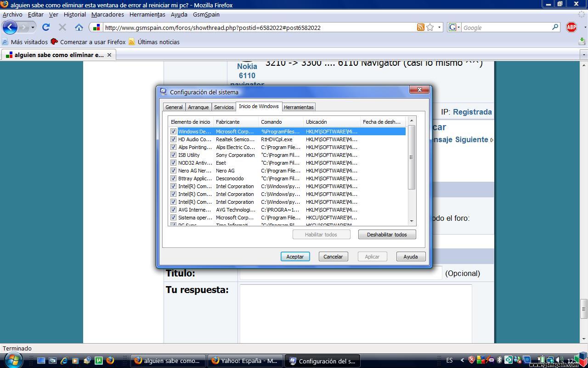The image size is (588, 368).
Task: Click the Switch between windows icon
Action: pos(52,361)
